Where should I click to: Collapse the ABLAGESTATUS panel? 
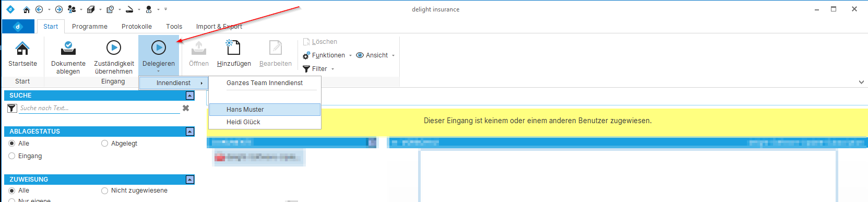tap(190, 132)
